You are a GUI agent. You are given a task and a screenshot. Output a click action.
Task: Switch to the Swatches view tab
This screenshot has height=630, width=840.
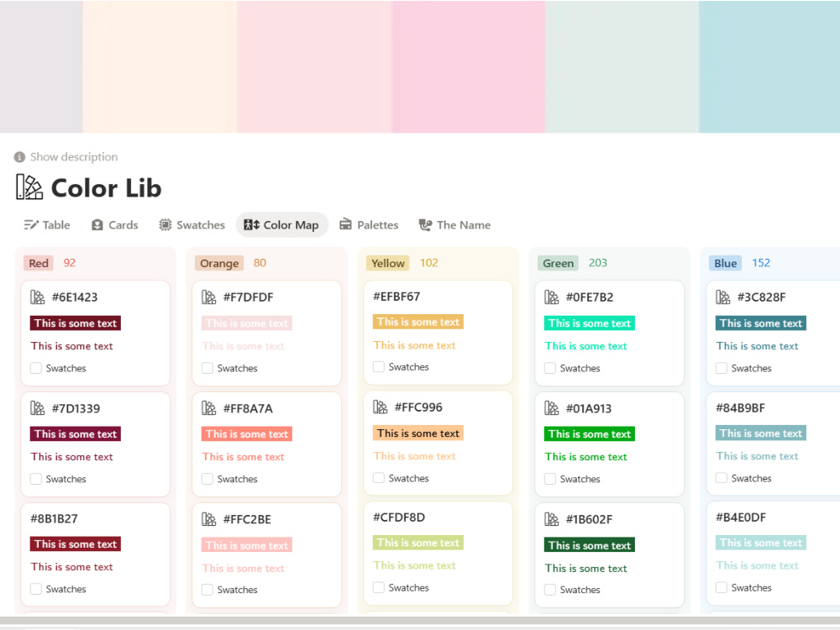coord(192,225)
